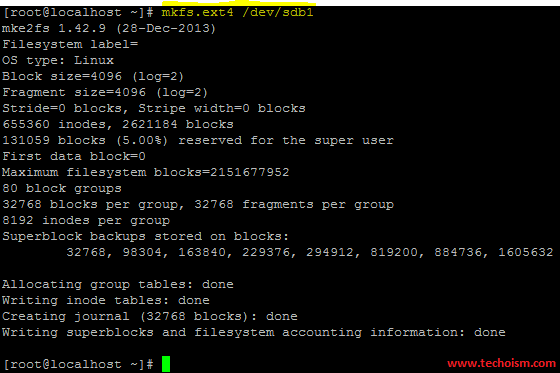This screenshot has width=560, height=373.
Task: Click the Superblock backups stored on blocks line
Action: 145,236
